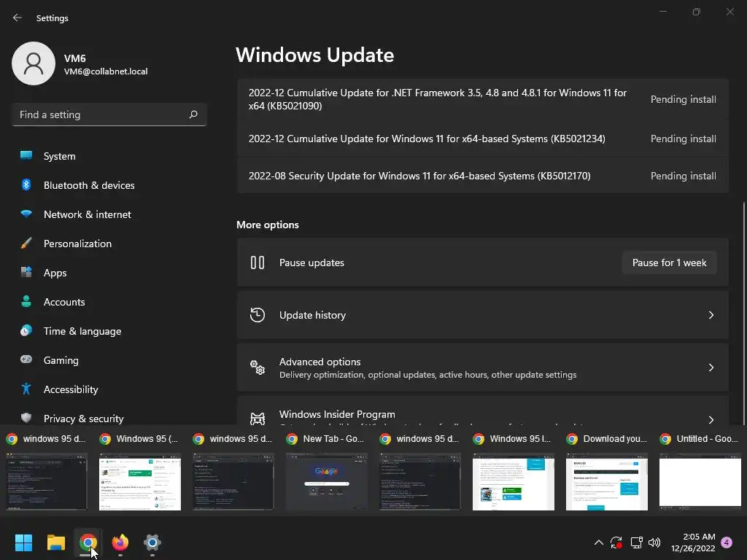Click the pause icon beside Pause updates
This screenshot has height=560, width=747.
(258, 262)
